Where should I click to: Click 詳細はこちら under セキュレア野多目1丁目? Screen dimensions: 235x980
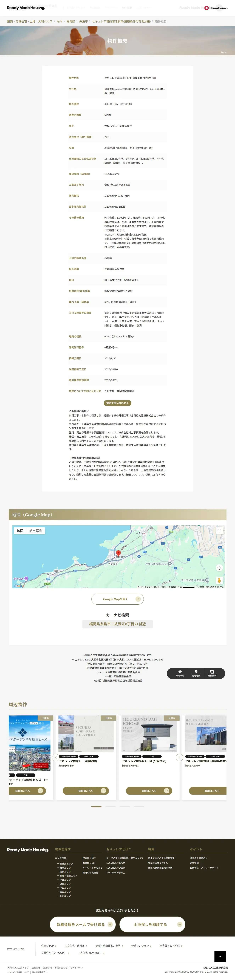pos(149,791)
